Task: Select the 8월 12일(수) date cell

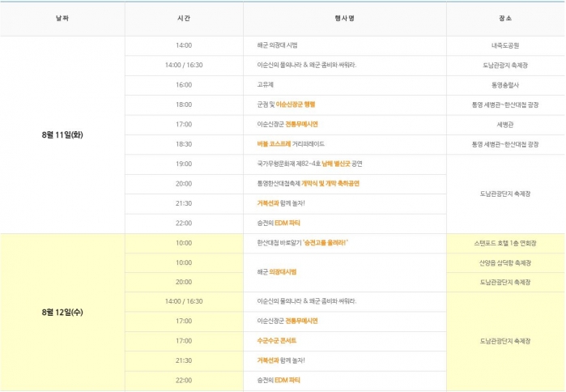Action: click(x=62, y=312)
